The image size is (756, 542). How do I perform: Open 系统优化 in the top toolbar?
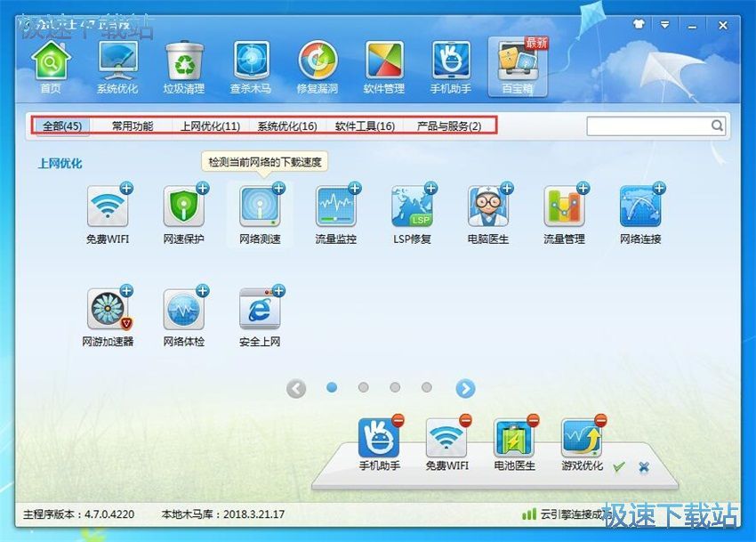click(117, 67)
